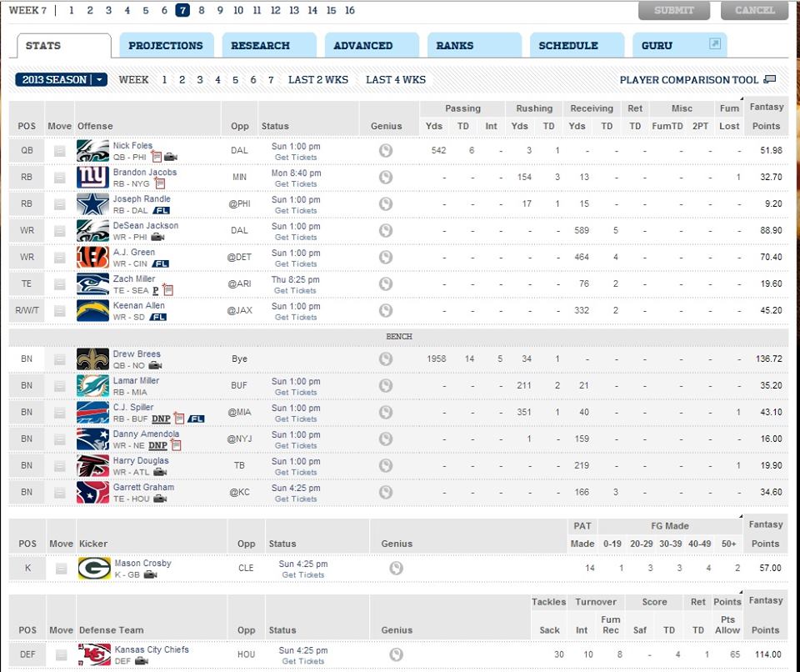Click Player Comparison Tool chat icon
This screenshot has height=672, width=800.
(x=769, y=79)
